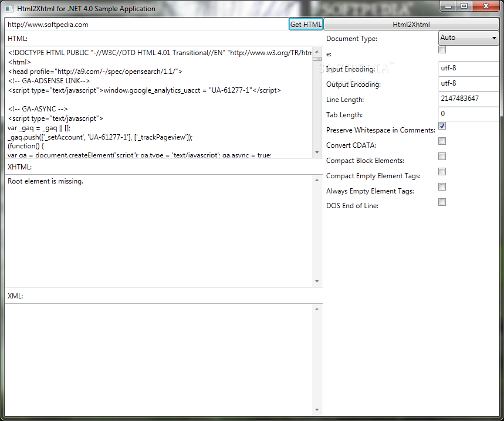This screenshot has height=421, width=504.
Task: Tick Compact Empty Element Tags checkbox
Action: [x=442, y=171]
